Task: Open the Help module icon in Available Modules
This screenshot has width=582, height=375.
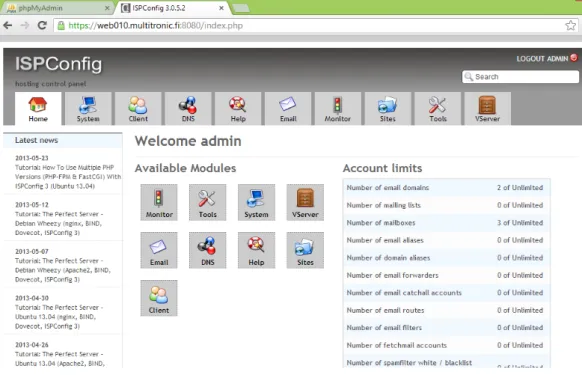Action: pos(256,250)
